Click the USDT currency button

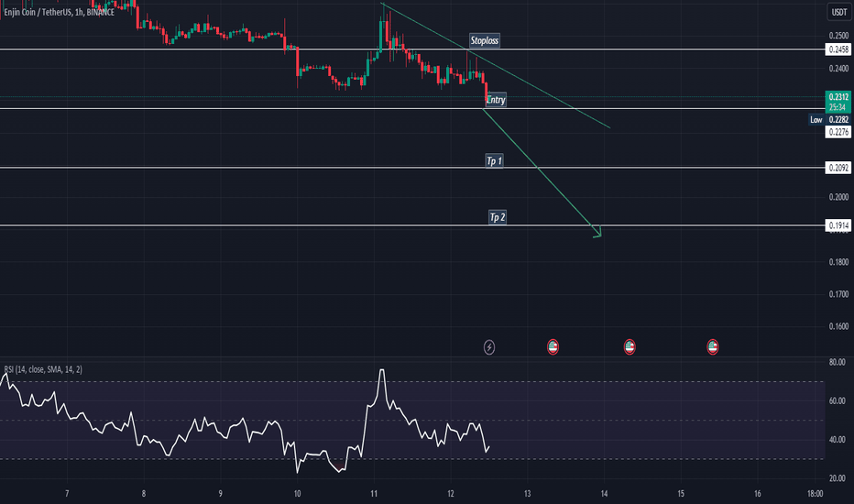coord(839,12)
